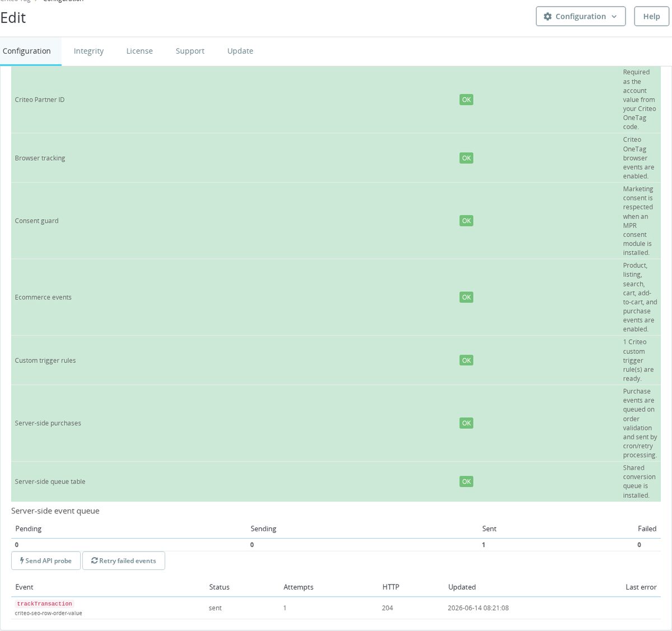Click the HTTP column header

[x=391, y=587]
